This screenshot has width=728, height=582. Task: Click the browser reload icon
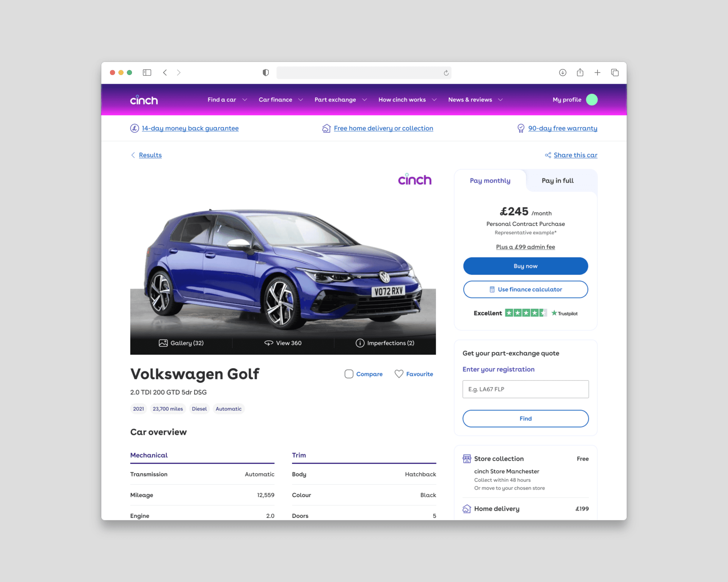coord(446,73)
